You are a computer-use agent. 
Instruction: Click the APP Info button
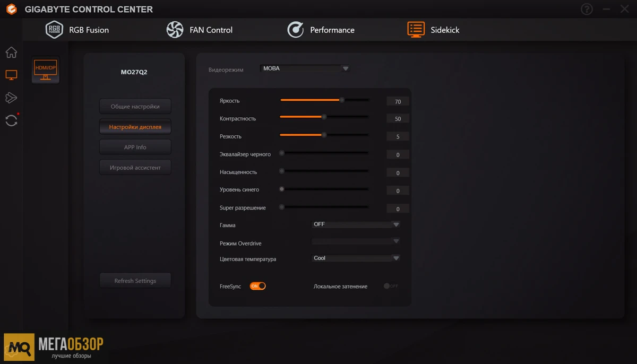click(135, 147)
